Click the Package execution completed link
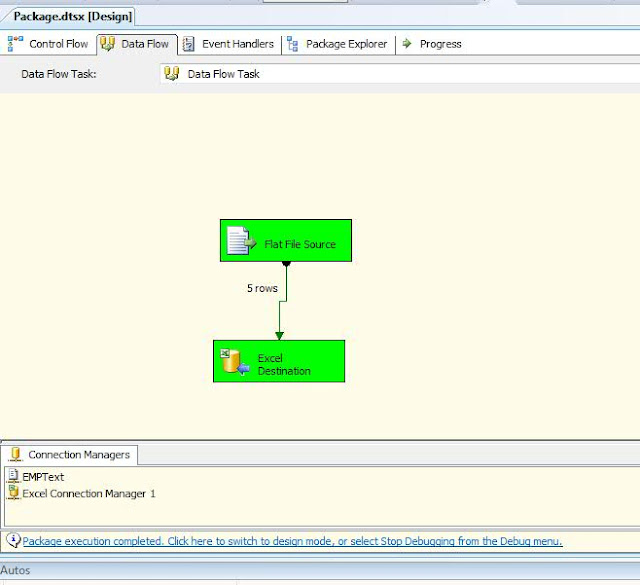Image resolution: width=640 pixels, height=585 pixels. [x=292, y=541]
